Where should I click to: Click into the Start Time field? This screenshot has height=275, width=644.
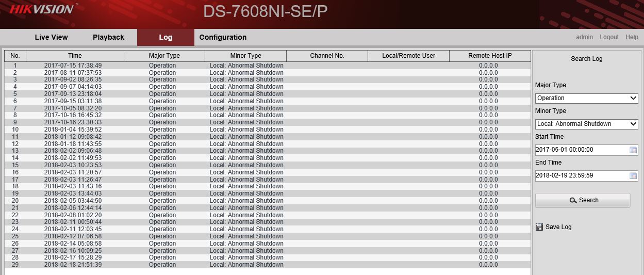[x=581, y=150]
